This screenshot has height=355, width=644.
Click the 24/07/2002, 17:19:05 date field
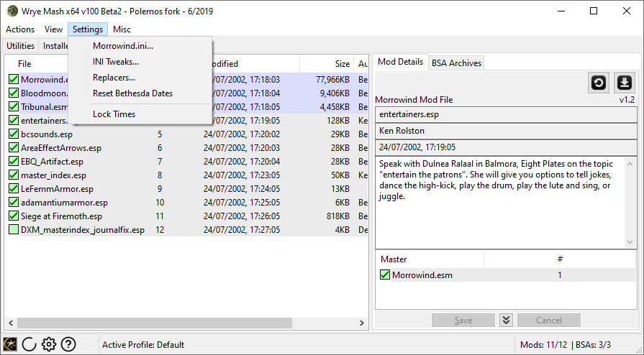coord(506,147)
